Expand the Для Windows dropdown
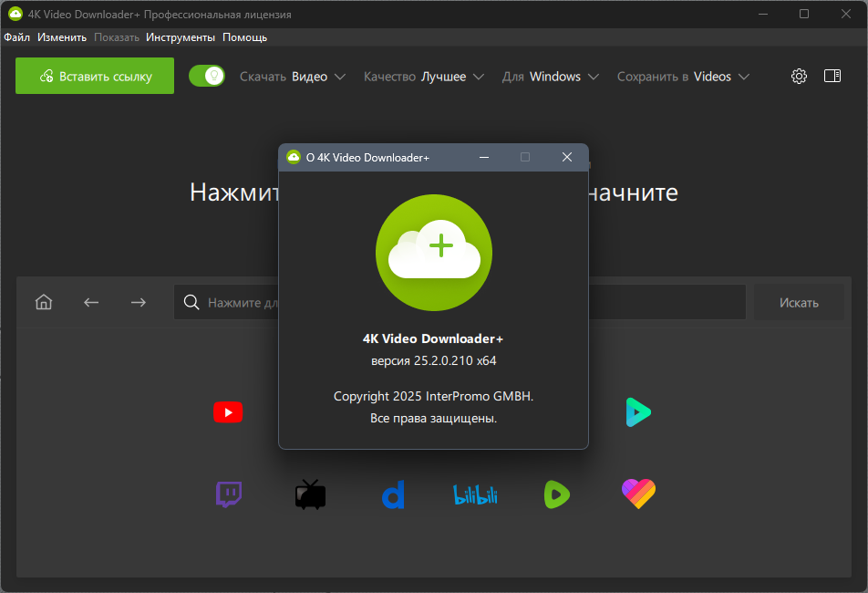 click(x=551, y=77)
